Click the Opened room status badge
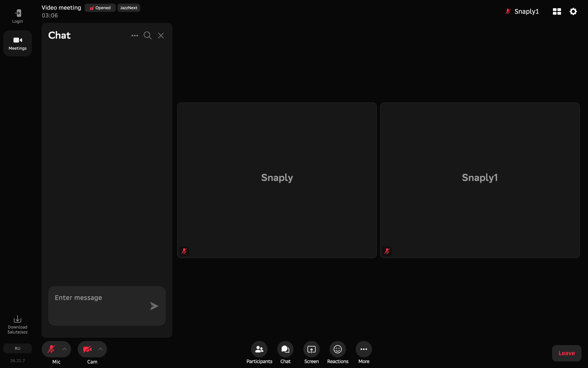 100,8
